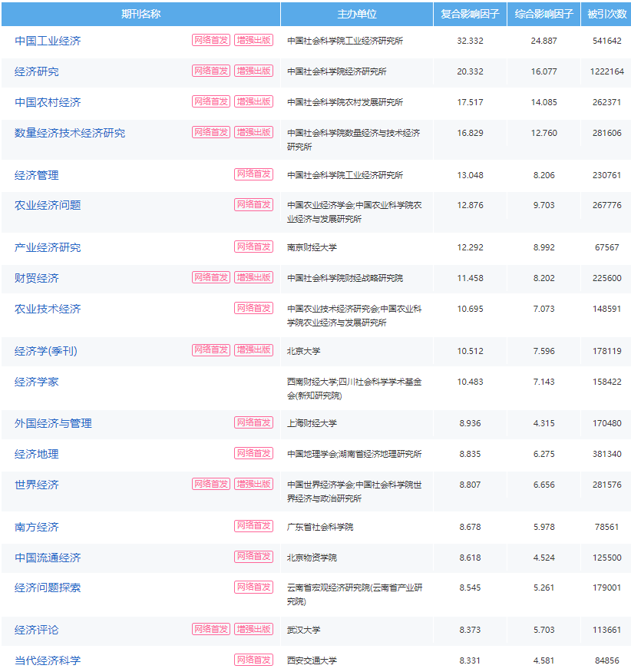Click the 主办单位 column header
The image size is (631, 672).
tap(357, 14)
